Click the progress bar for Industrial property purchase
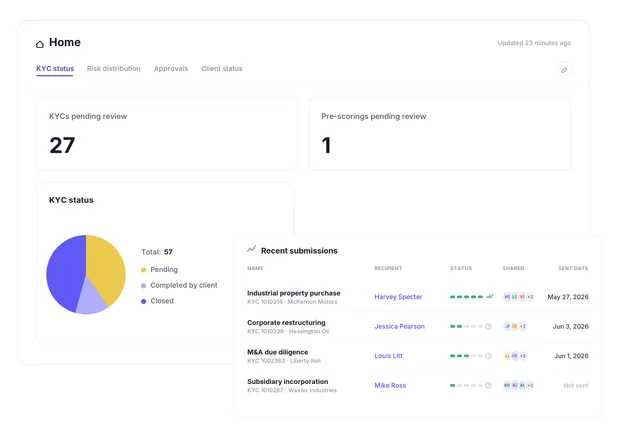The image size is (620, 437). [x=467, y=297]
